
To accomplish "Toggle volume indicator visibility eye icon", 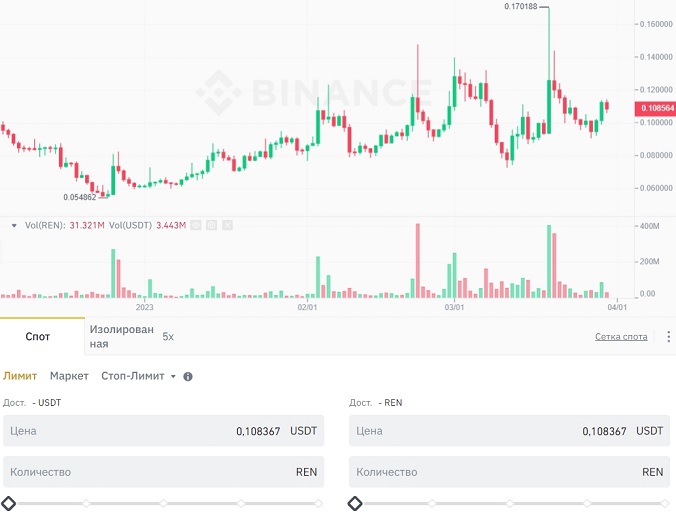I will click(196, 225).
